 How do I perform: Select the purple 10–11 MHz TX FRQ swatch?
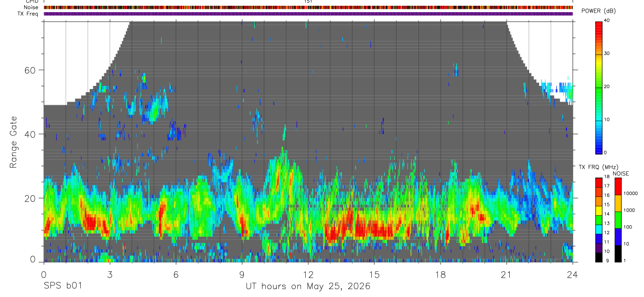tap(599, 247)
